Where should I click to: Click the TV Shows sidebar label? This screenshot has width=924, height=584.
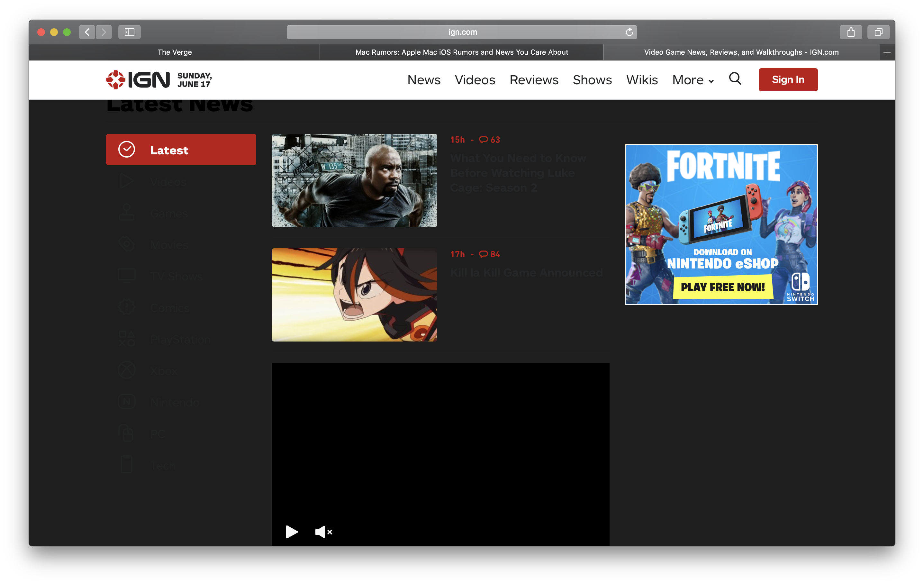coord(176,276)
